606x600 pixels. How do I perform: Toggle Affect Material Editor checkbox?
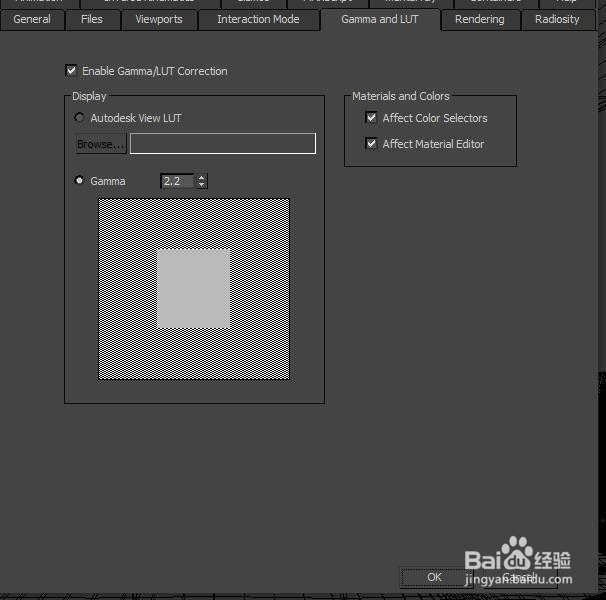371,143
